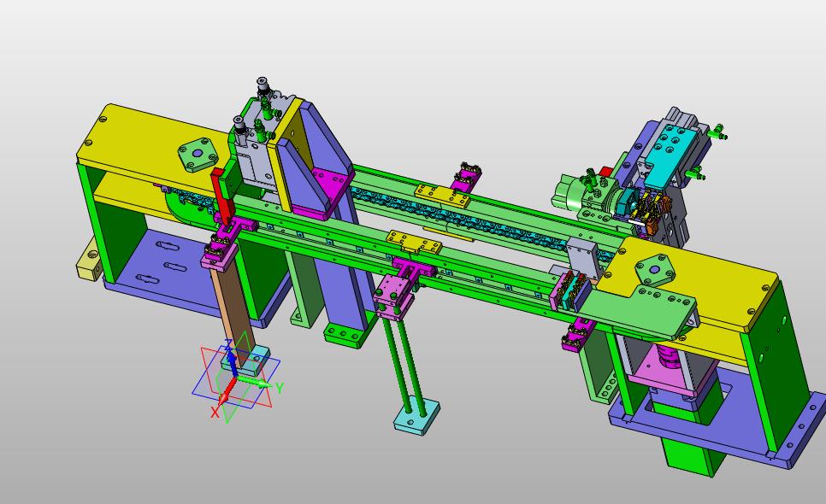Viewport: 826px width, 504px height.
Task: Select the pentagonal flange on right yellow plate
Action: (x=655, y=271)
